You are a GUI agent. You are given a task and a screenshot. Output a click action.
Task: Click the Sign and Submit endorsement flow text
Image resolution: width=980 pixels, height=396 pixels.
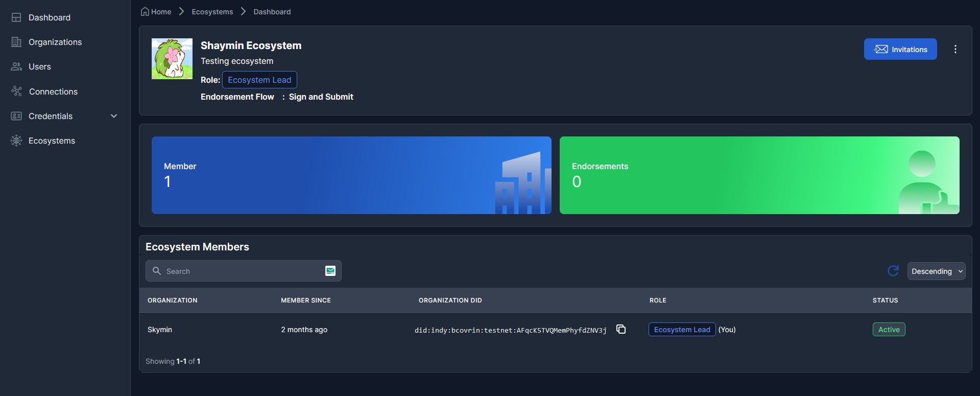pos(321,97)
